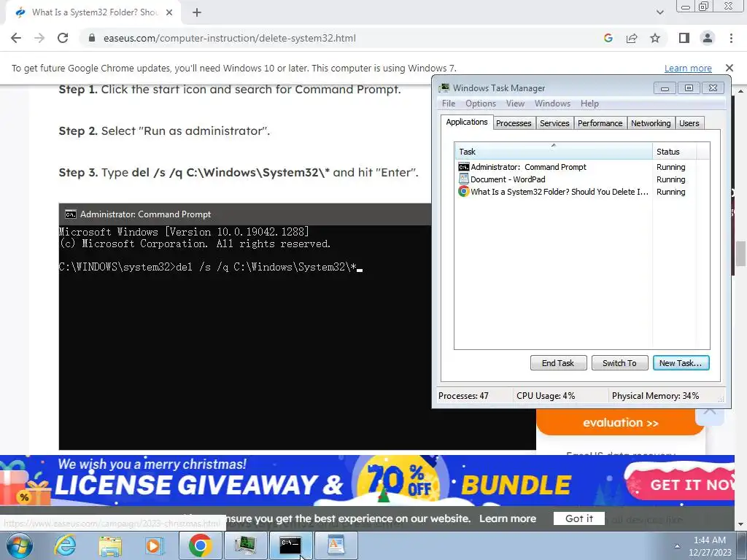This screenshot has width=747, height=560.
Task: Switch to the Services tab
Action: (554, 123)
